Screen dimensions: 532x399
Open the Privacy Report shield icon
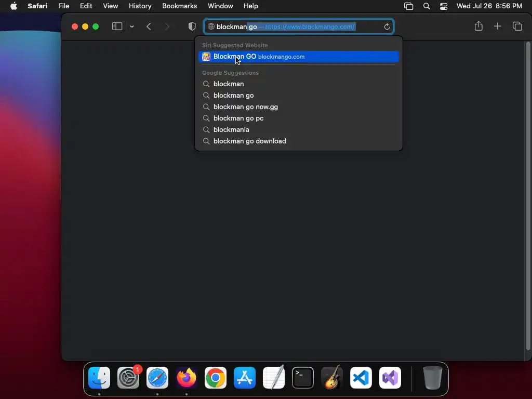(x=192, y=26)
